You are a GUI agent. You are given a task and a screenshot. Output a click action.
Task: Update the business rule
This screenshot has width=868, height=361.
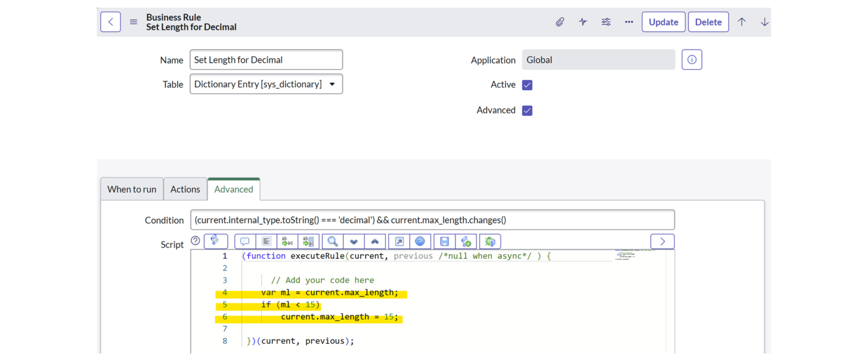(x=663, y=22)
